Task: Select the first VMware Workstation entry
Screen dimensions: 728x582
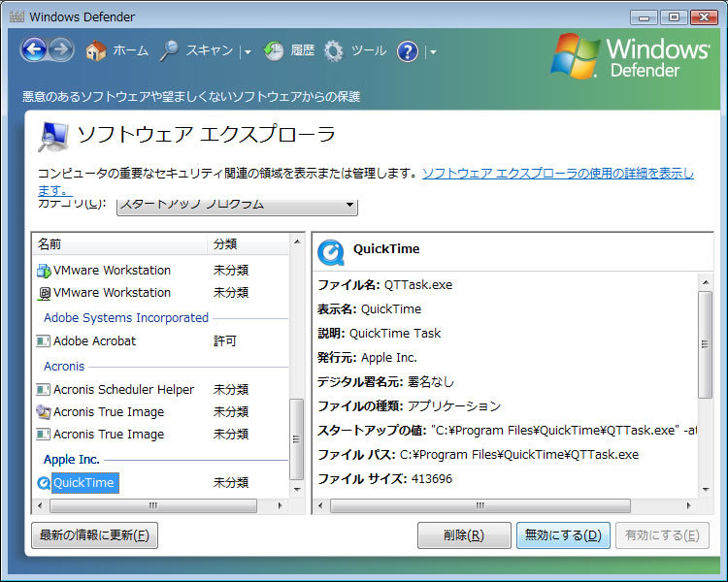Action: click(x=112, y=271)
